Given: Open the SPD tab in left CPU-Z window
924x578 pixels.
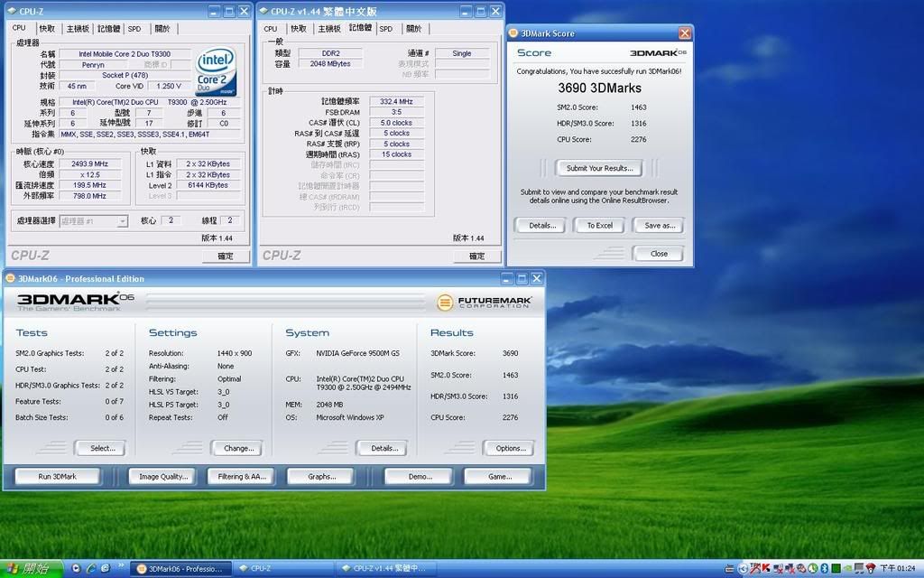Looking at the screenshot, I should [x=134, y=28].
